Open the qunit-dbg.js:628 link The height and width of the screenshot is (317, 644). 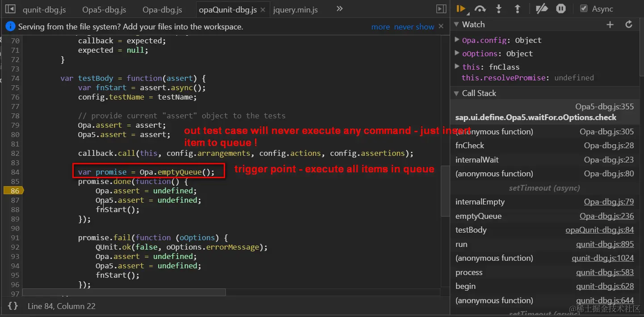[x=605, y=286]
